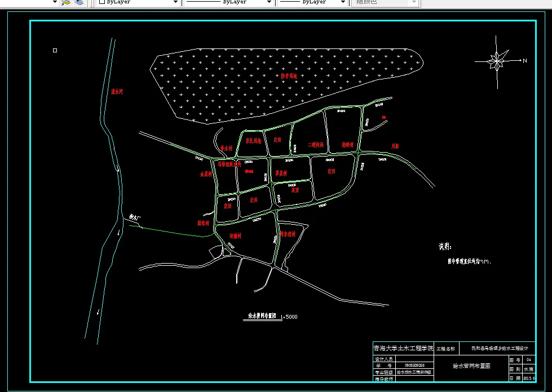This screenshot has height=392, width=552.
Task: Open the ByLayer lineweight control dropdown
Action: [x=343, y=2]
